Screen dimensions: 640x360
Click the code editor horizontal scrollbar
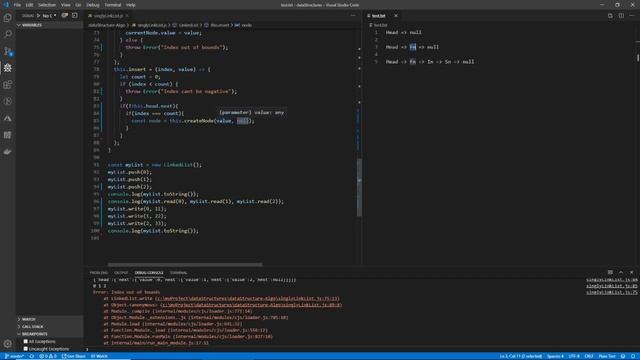pos(185,264)
